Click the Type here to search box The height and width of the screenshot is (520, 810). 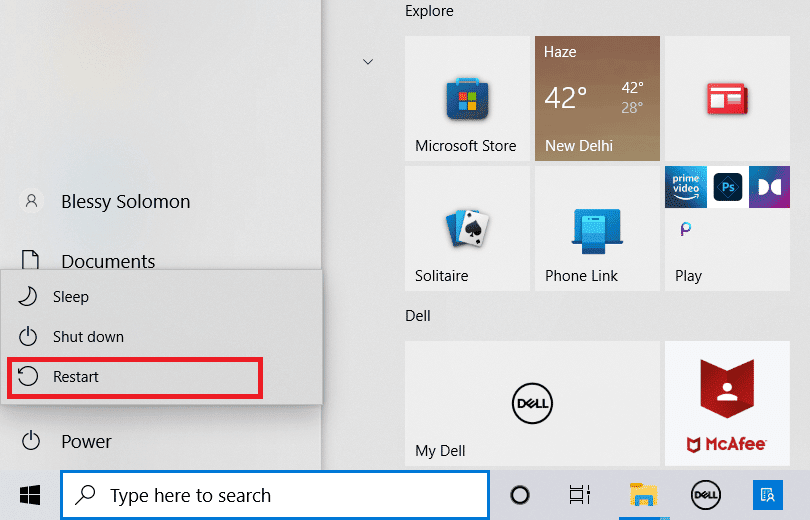click(x=275, y=495)
